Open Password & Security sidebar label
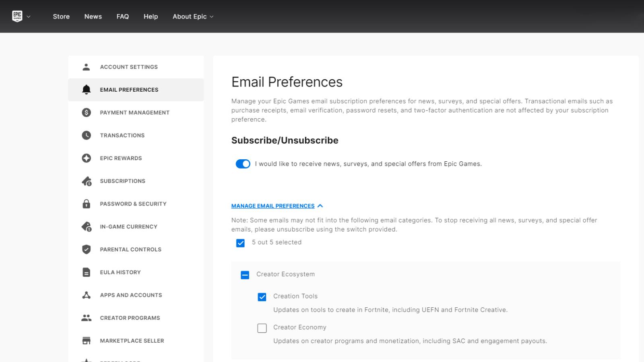 (x=133, y=204)
